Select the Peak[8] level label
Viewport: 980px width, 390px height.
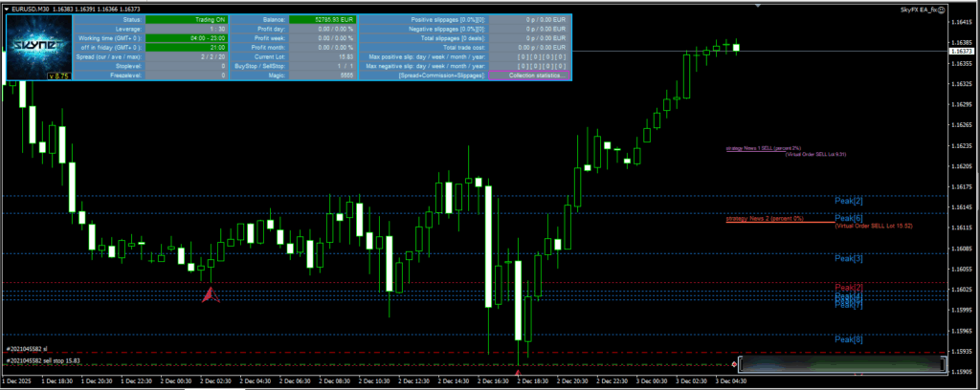point(849,339)
